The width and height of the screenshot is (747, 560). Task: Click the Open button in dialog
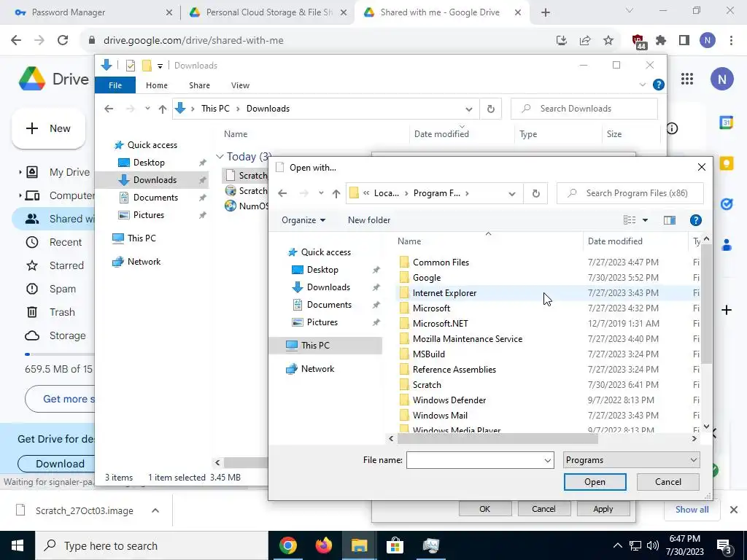[595, 481]
